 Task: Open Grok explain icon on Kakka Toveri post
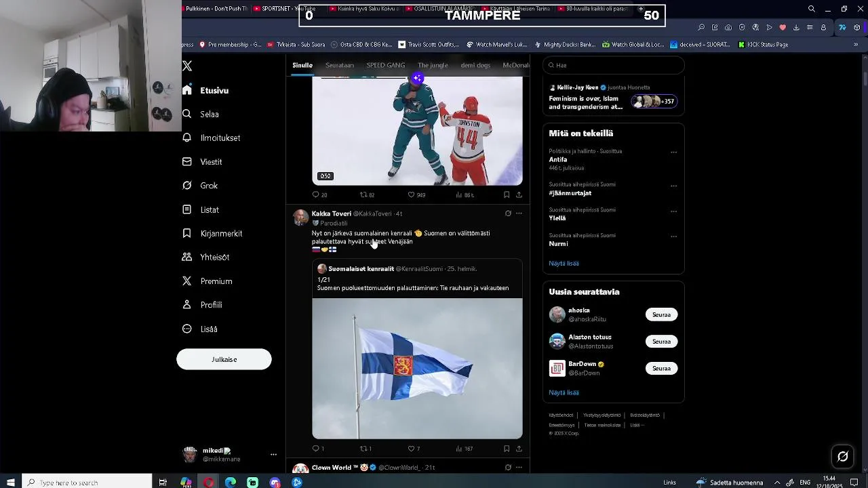pos(508,213)
